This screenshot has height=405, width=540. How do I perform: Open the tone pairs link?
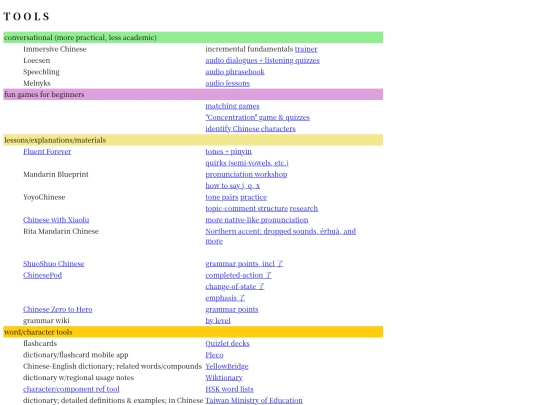(x=222, y=197)
